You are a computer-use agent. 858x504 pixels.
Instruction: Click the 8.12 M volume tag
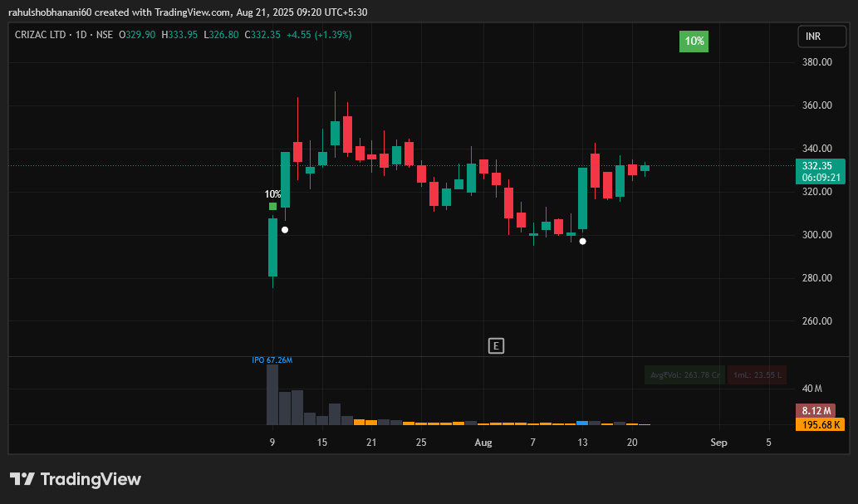click(x=816, y=410)
